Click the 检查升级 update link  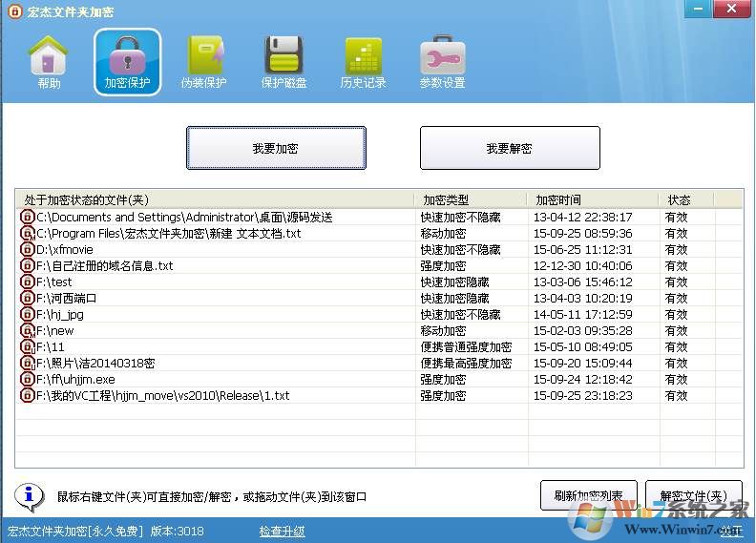pos(282,532)
